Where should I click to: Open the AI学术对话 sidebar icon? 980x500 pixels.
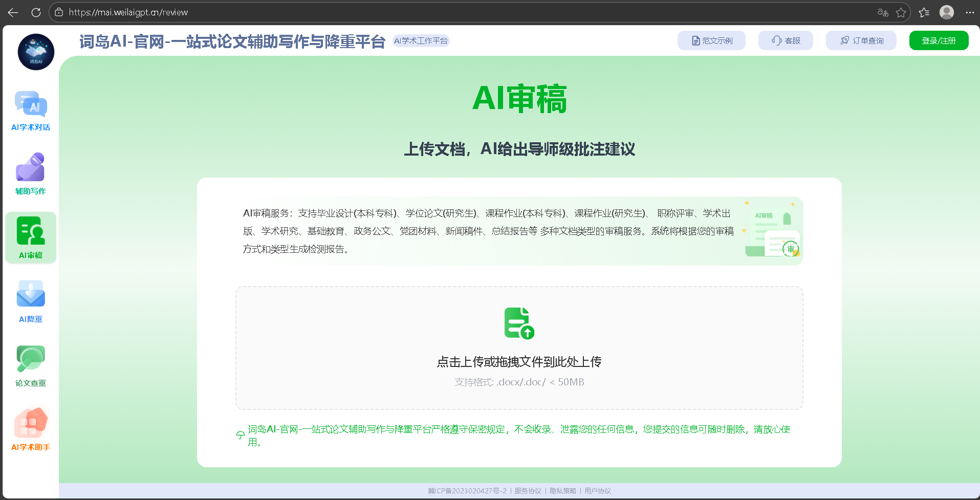[x=31, y=104]
